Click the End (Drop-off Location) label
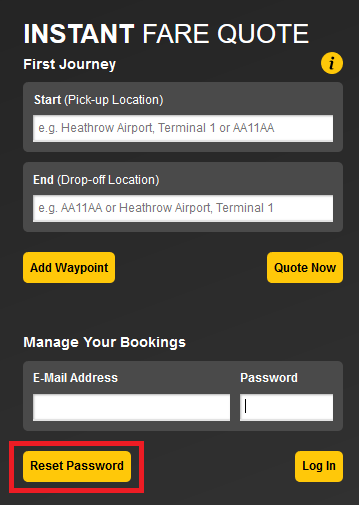The height and width of the screenshot is (505, 360). (96, 180)
